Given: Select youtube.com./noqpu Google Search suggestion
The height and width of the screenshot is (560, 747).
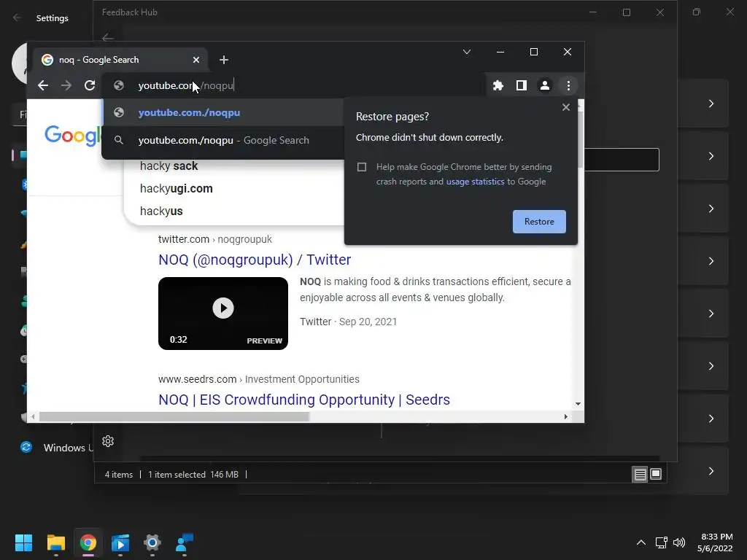Looking at the screenshot, I should [x=222, y=141].
